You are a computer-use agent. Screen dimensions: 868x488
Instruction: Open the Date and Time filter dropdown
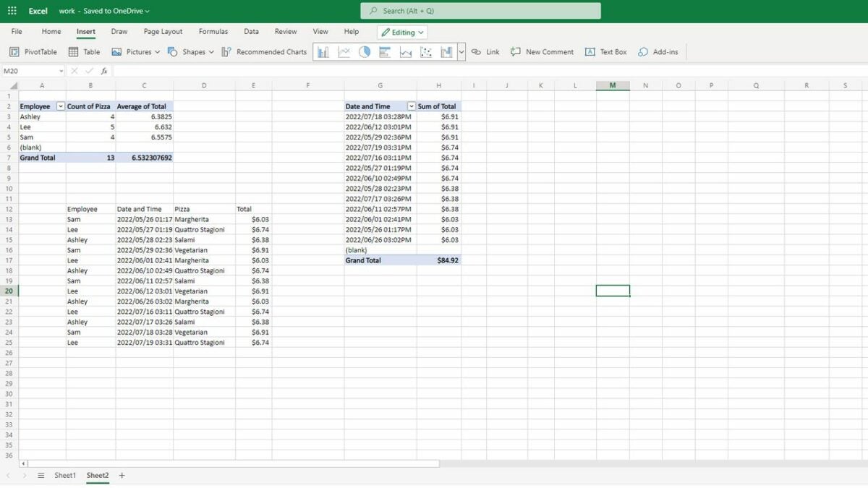(412, 106)
